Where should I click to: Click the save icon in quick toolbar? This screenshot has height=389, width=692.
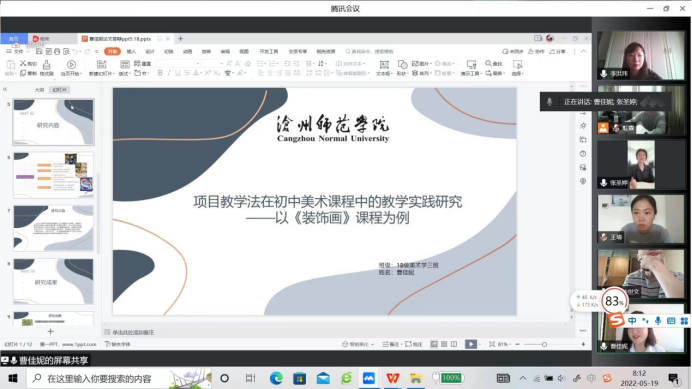[39, 52]
